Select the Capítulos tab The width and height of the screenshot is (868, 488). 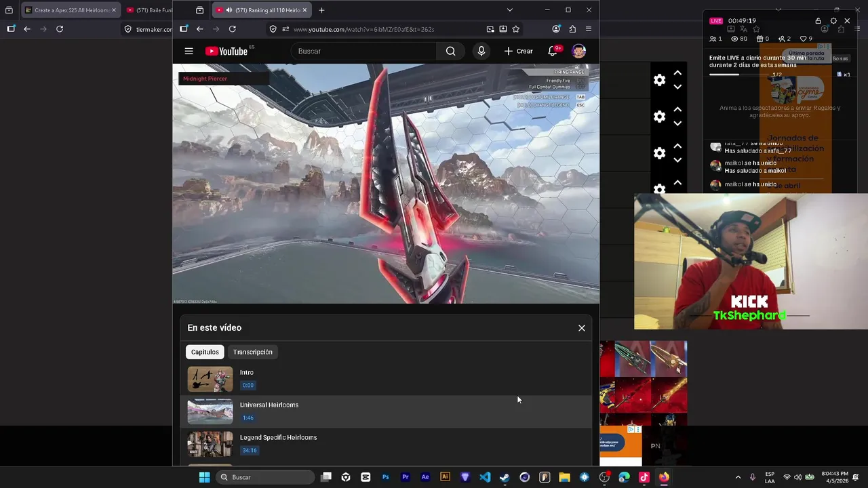[x=205, y=352]
